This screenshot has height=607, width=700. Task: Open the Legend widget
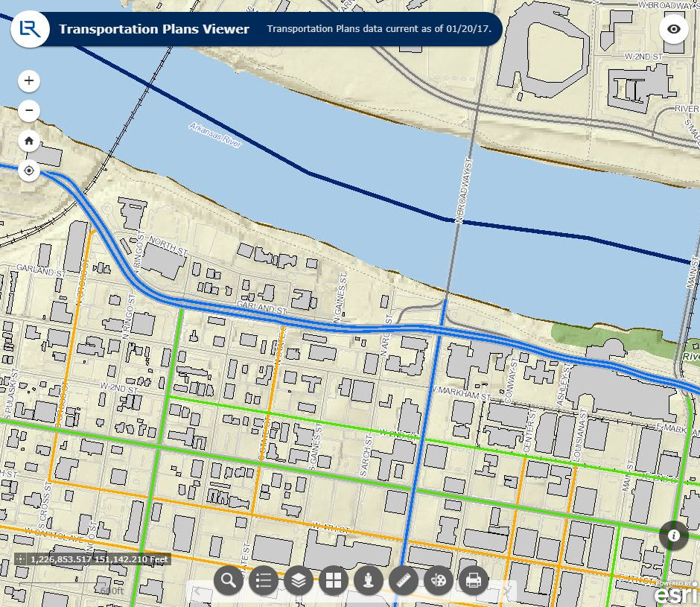(x=263, y=580)
